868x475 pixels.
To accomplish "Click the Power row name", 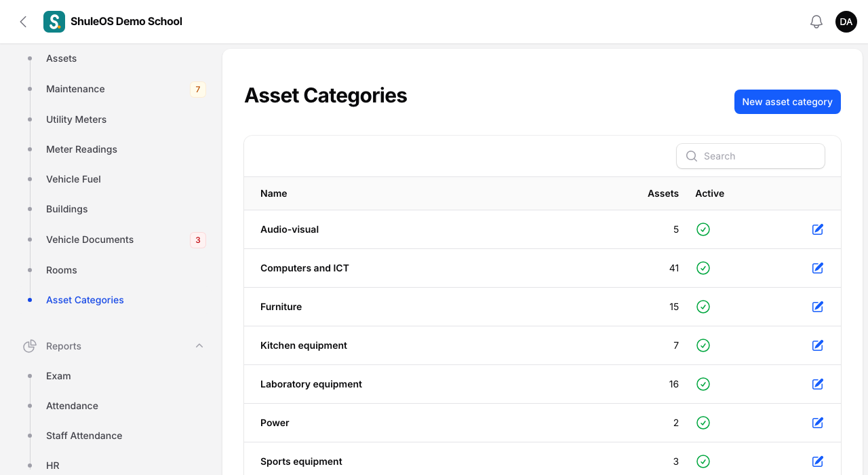I will click(275, 423).
